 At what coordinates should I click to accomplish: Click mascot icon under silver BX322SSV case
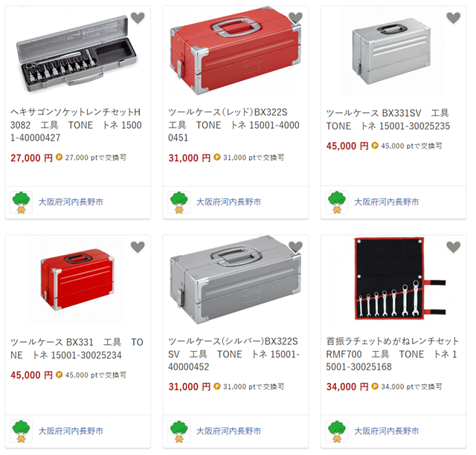click(178, 431)
